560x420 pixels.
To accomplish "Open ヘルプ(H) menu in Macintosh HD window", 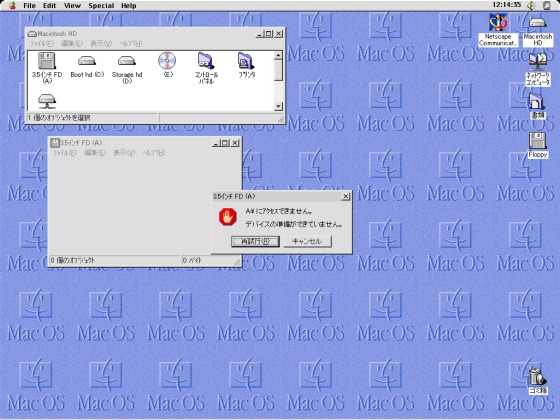I will [x=131, y=44].
